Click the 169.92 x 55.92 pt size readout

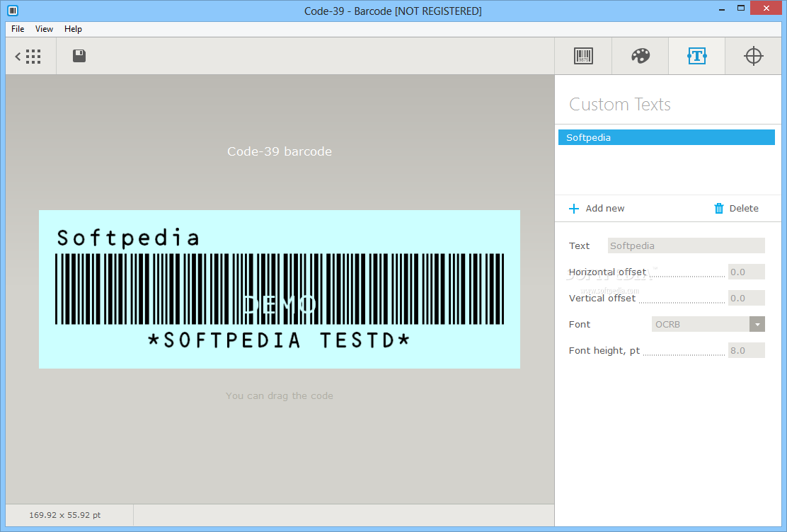(x=64, y=515)
